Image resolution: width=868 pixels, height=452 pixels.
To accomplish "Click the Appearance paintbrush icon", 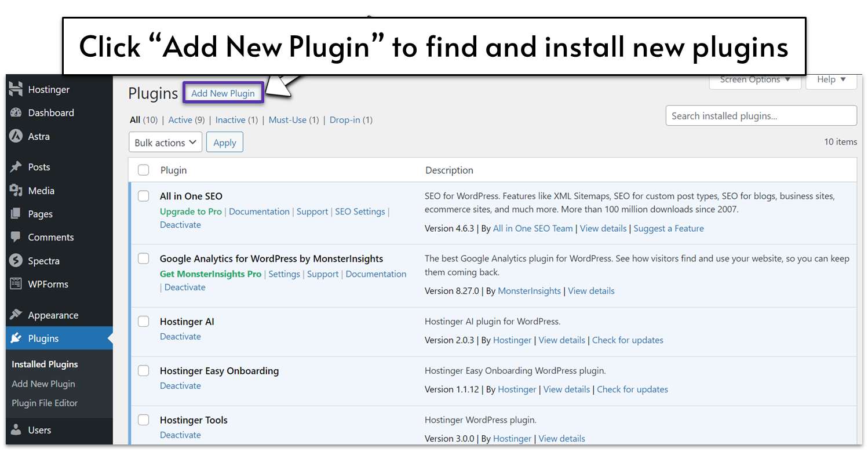I will coord(16,315).
